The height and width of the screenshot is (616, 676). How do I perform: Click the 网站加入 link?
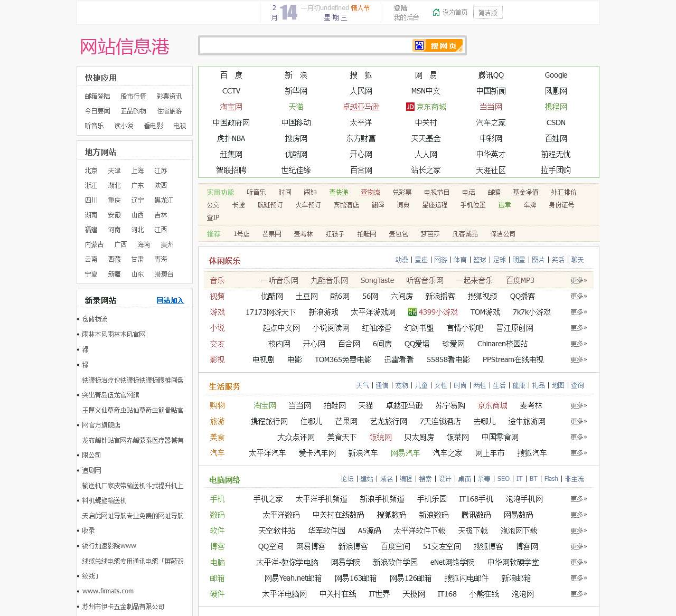(170, 300)
